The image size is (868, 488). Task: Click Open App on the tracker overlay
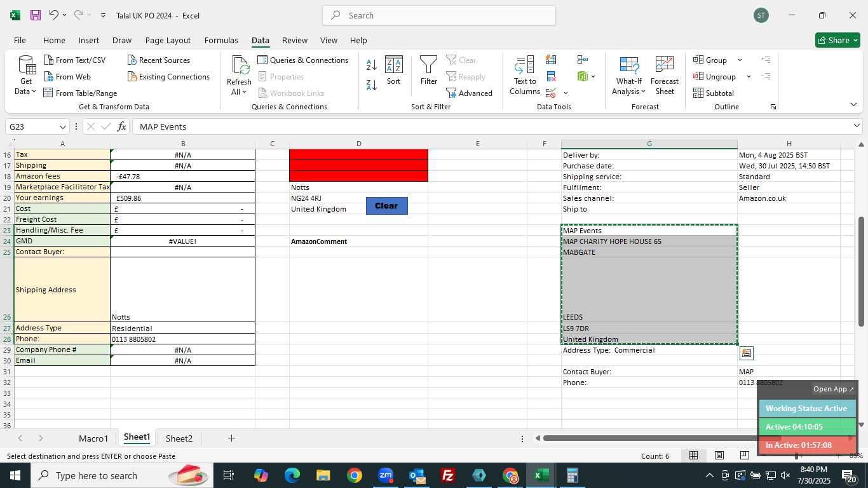pyautogui.click(x=834, y=389)
